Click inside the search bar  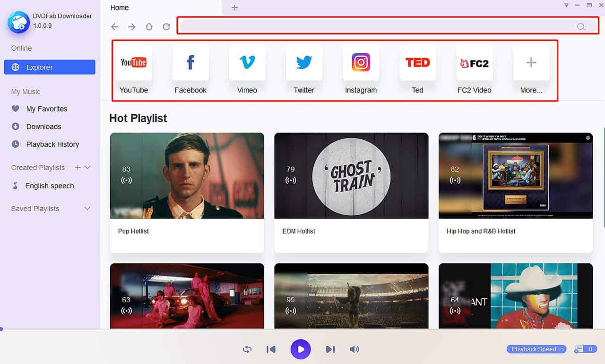[378, 26]
